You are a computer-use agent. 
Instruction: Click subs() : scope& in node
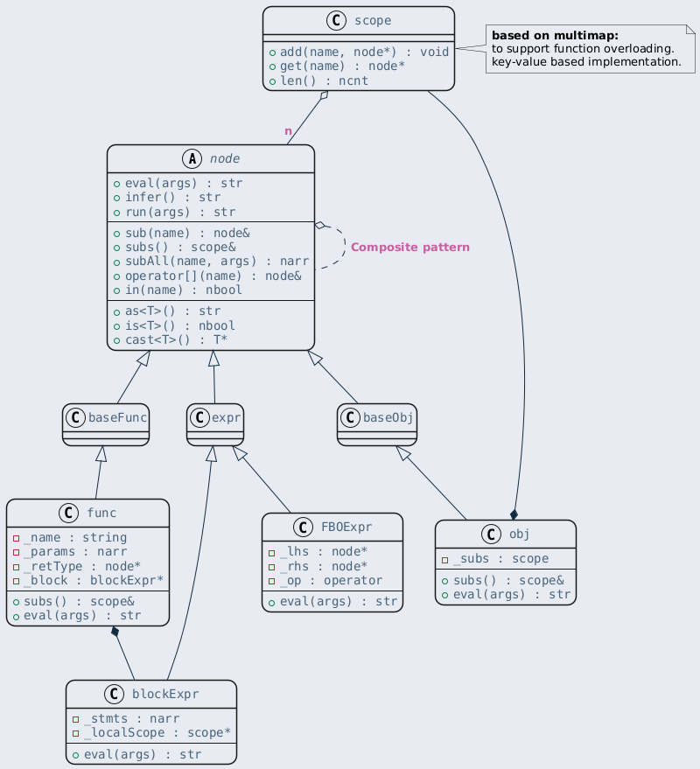[x=180, y=248]
